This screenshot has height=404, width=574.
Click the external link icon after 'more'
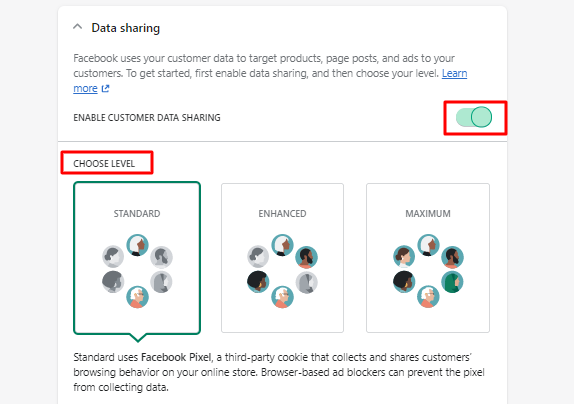coord(105,89)
